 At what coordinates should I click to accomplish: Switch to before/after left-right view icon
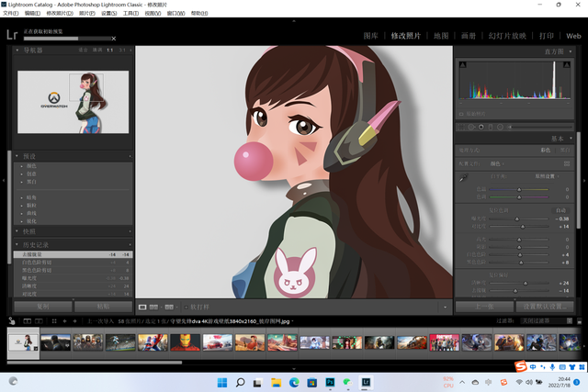153,307
